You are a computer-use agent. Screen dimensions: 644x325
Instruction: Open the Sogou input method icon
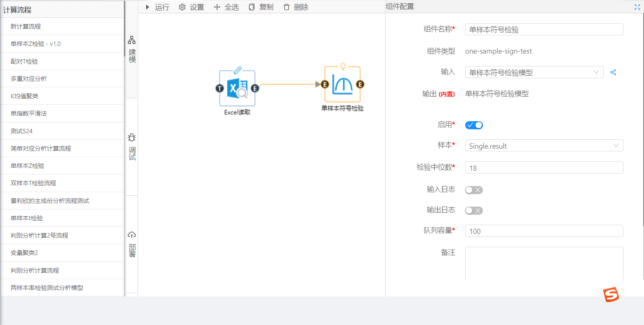(611, 295)
